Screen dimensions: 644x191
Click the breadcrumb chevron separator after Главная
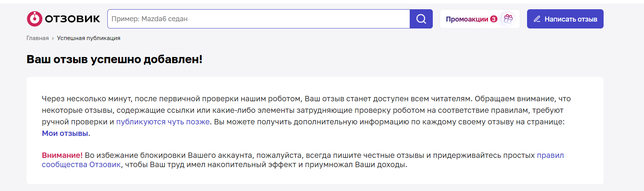tap(53, 39)
